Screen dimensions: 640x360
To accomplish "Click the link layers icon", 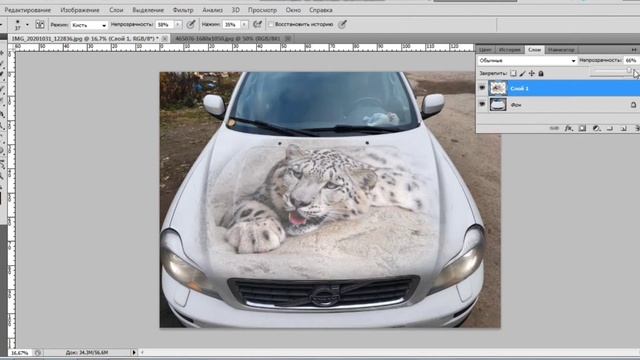I will pos(554,128).
